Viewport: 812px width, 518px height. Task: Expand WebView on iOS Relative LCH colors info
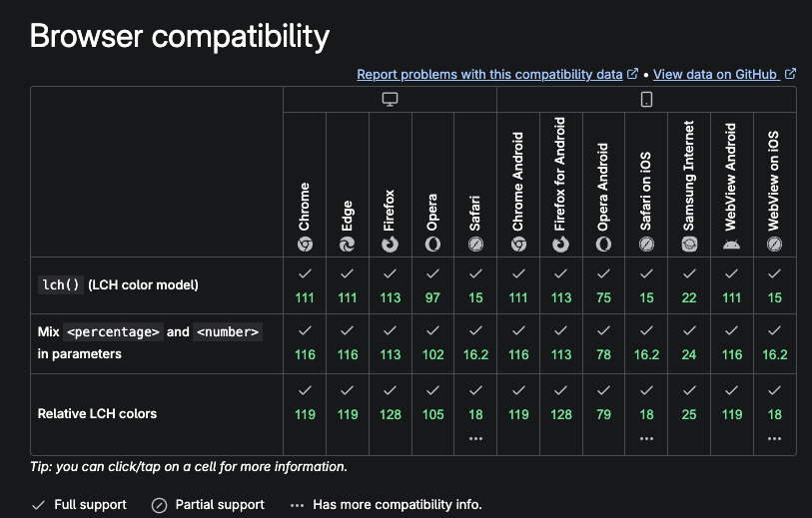point(774,438)
